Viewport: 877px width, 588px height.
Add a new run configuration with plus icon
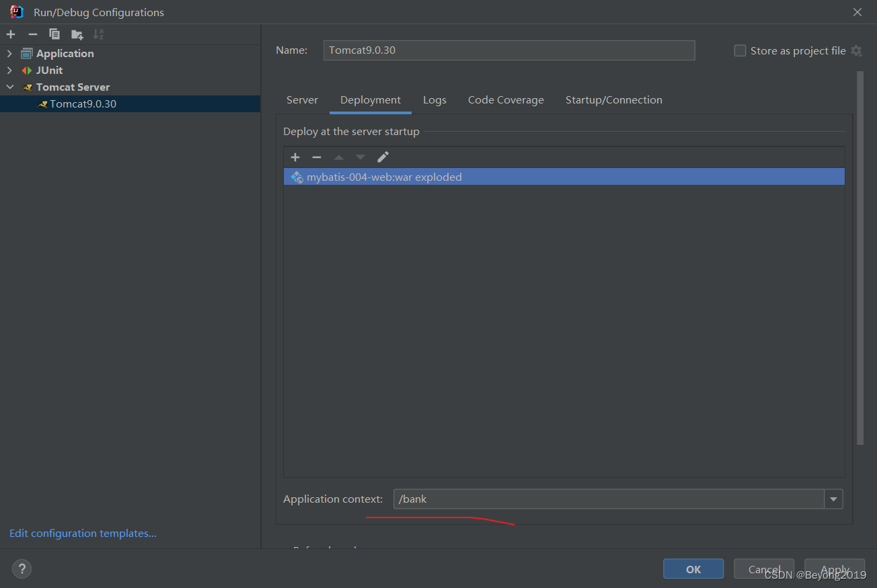click(11, 34)
